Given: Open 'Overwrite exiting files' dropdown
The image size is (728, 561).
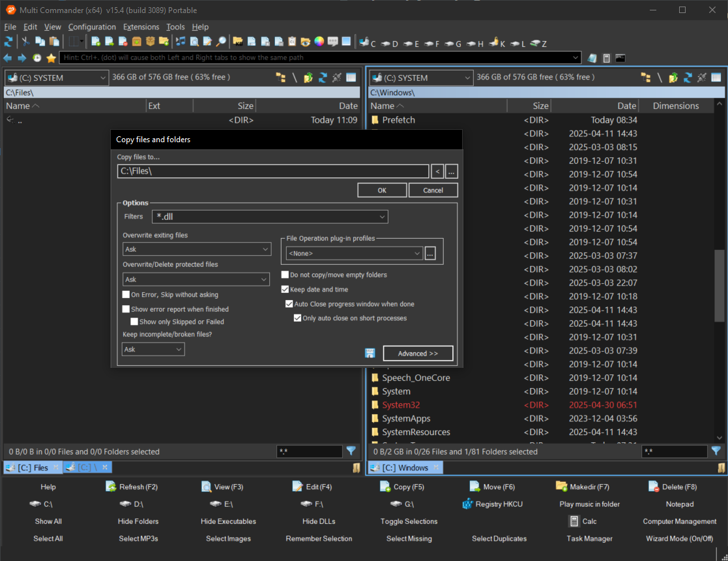Looking at the screenshot, I should [265, 249].
